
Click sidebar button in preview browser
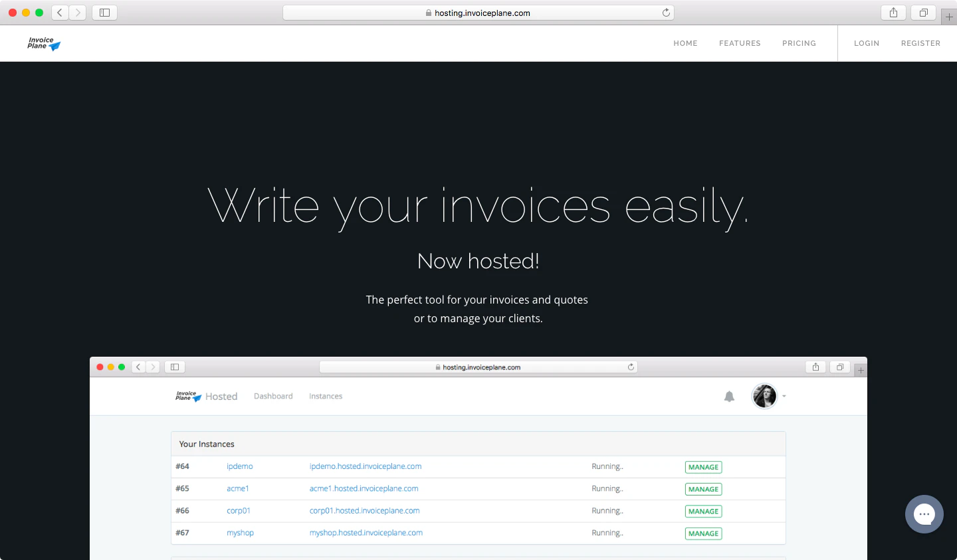[175, 367]
